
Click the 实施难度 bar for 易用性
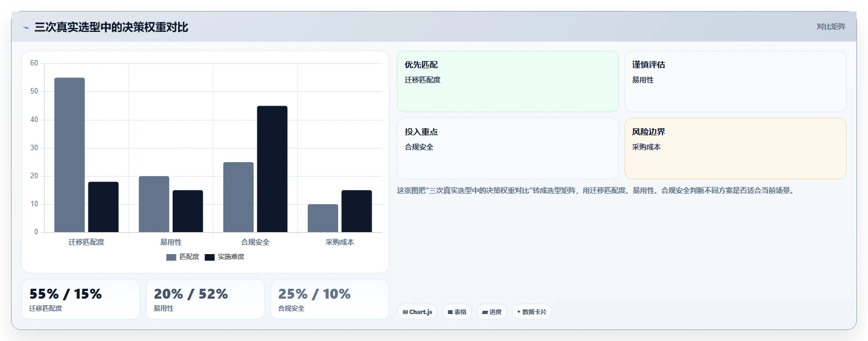pyautogui.click(x=188, y=211)
